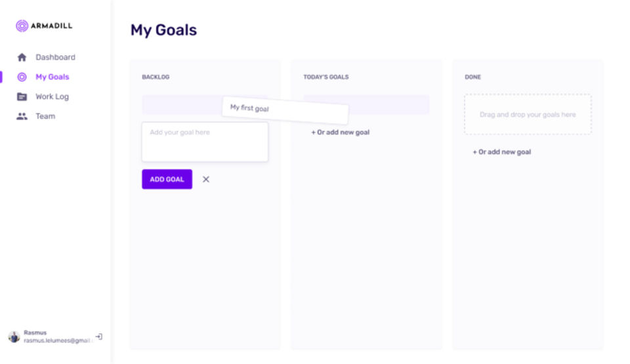Click the Work Log folder icon
The height and width of the screenshot is (364, 630).
tap(22, 97)
